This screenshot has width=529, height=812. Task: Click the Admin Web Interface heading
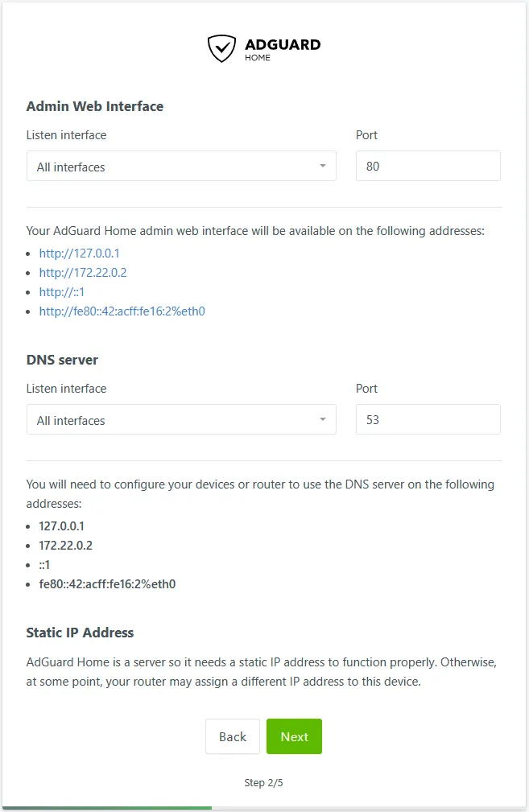(94, 105)
